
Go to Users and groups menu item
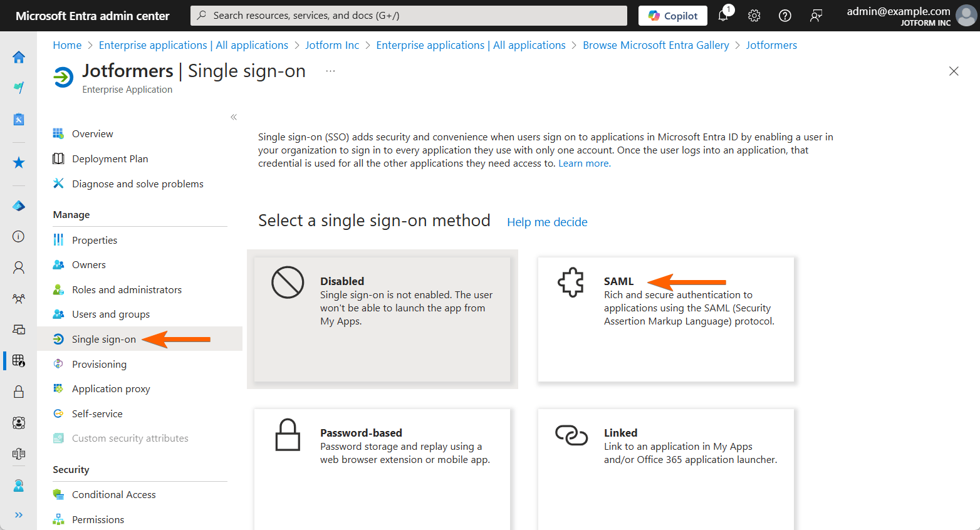(x=110, y=314)
